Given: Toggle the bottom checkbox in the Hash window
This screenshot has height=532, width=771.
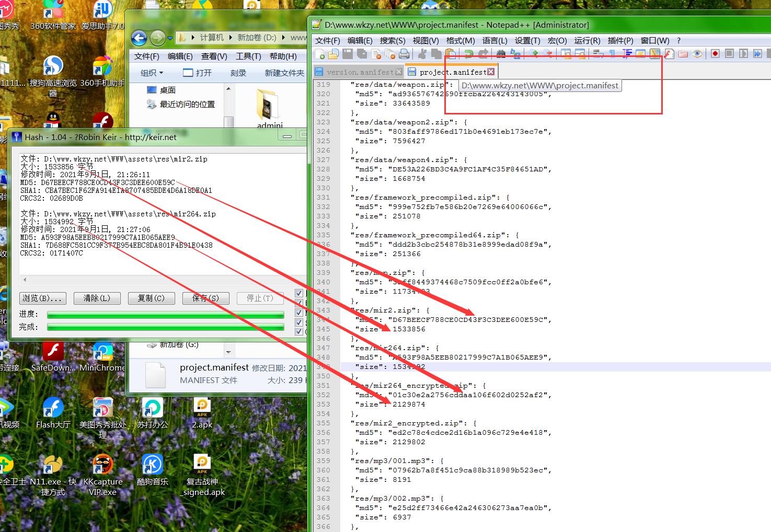Looking at the screenshot, I should pyautogui.click(x=299, y=331).
